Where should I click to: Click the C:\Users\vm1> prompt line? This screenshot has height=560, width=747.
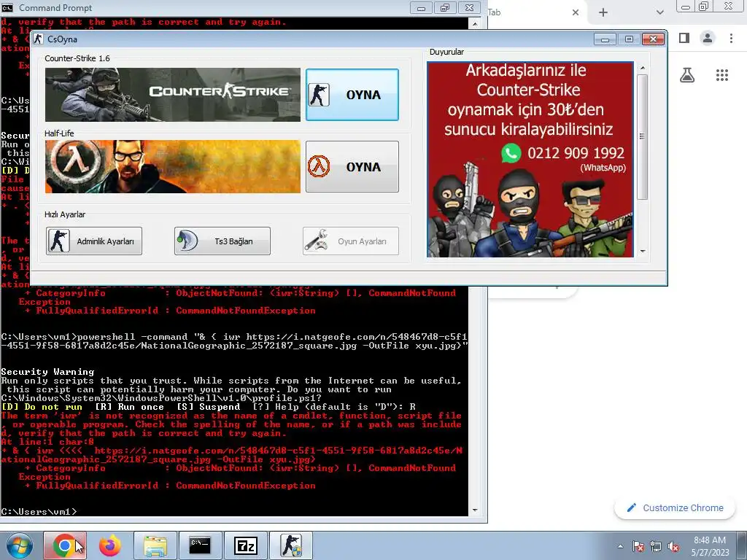click(x=39, y=511)
